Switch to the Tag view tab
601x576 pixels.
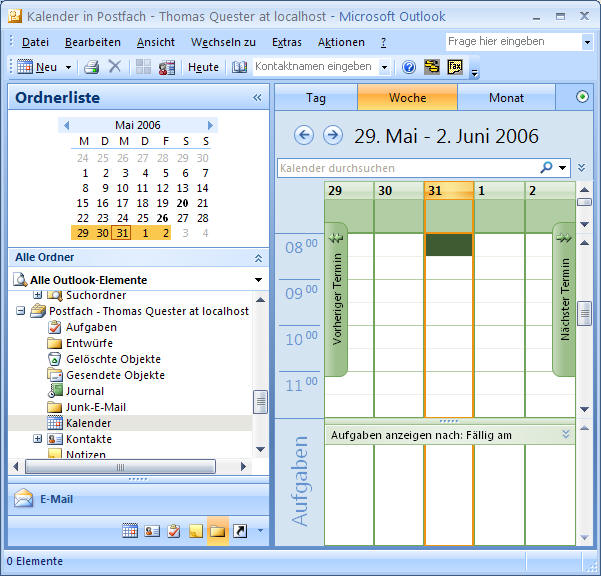[316, 98]
